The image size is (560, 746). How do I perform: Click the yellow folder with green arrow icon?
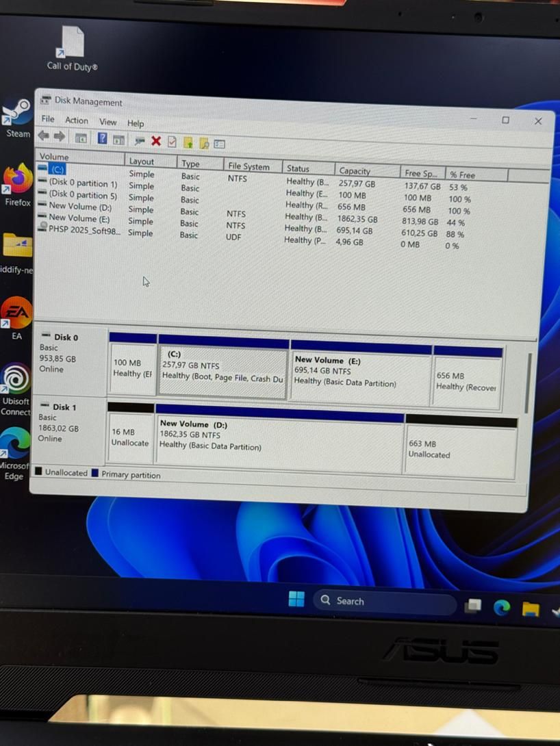coord(188,142)
